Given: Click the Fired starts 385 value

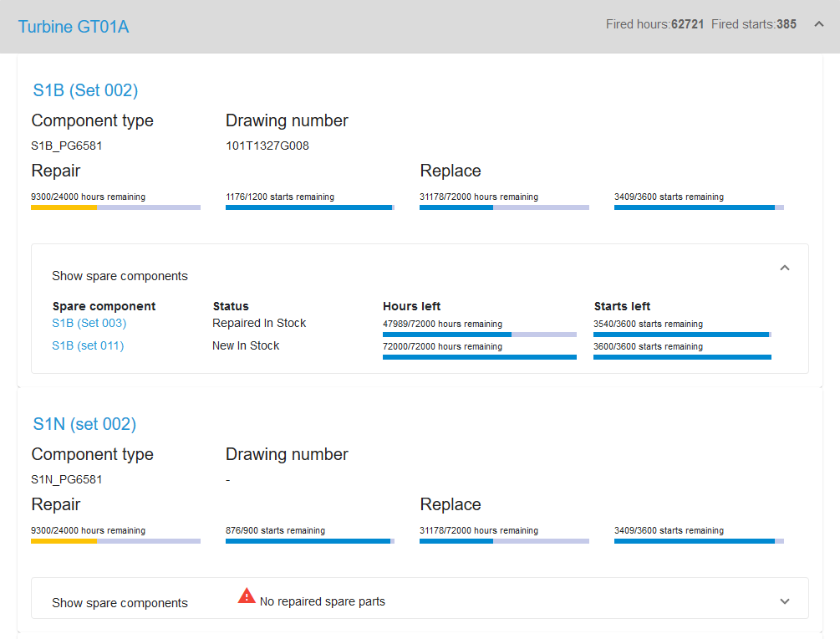Looking at the screenshot, I should [x=786, y=24].
